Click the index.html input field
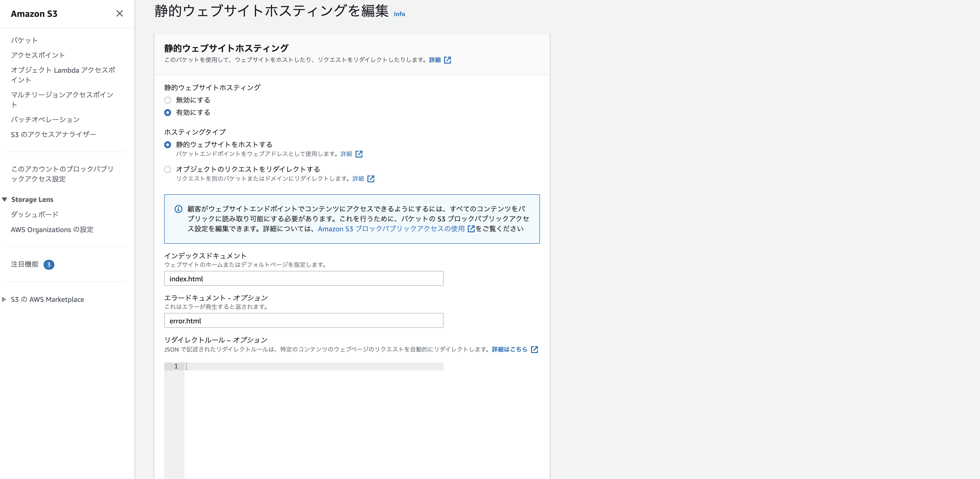This screenshot has width=980, height=479. pyautogui.click(x=303, y=279)
